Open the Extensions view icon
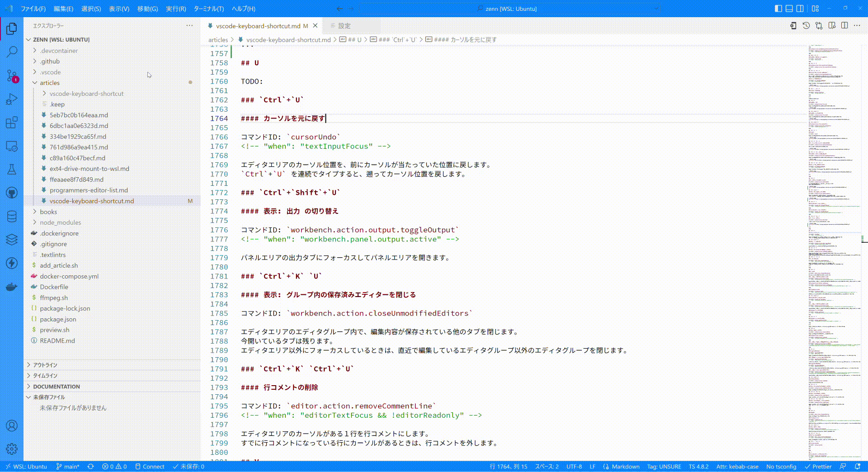 pyautogui.click(x=12, y=123)
